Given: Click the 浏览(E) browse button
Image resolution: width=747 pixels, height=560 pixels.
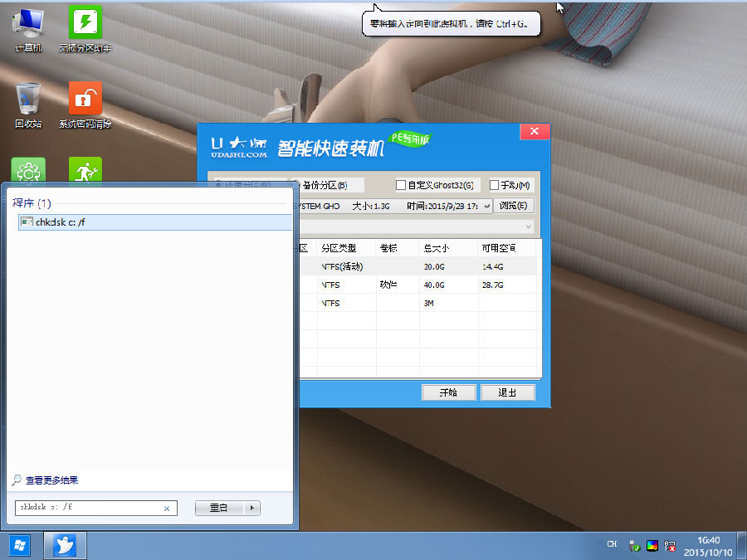Looking at the screenshot, I should pyautogui.click(x=514, y=206).
